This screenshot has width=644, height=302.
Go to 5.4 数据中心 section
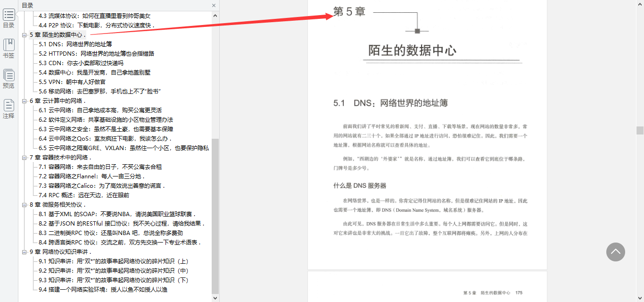95,73
